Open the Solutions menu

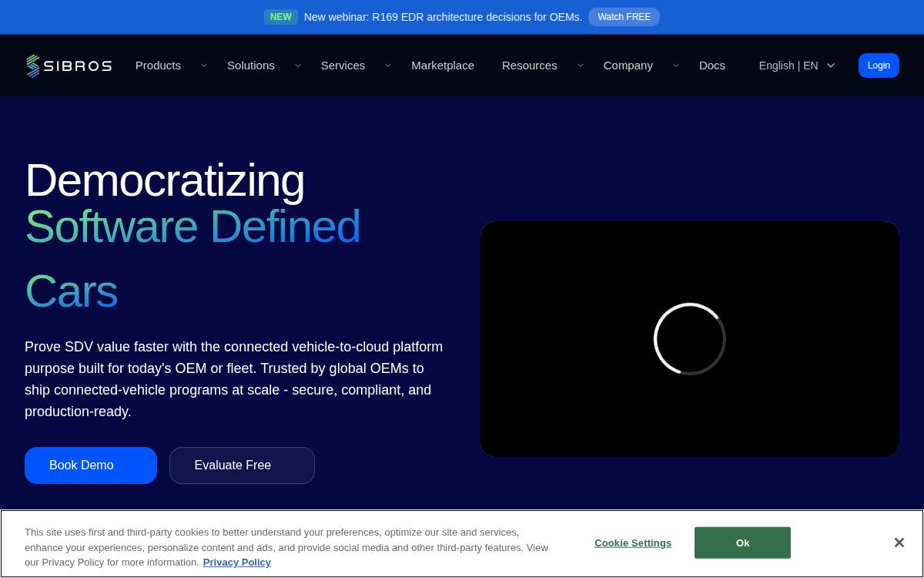coord(251,66)
